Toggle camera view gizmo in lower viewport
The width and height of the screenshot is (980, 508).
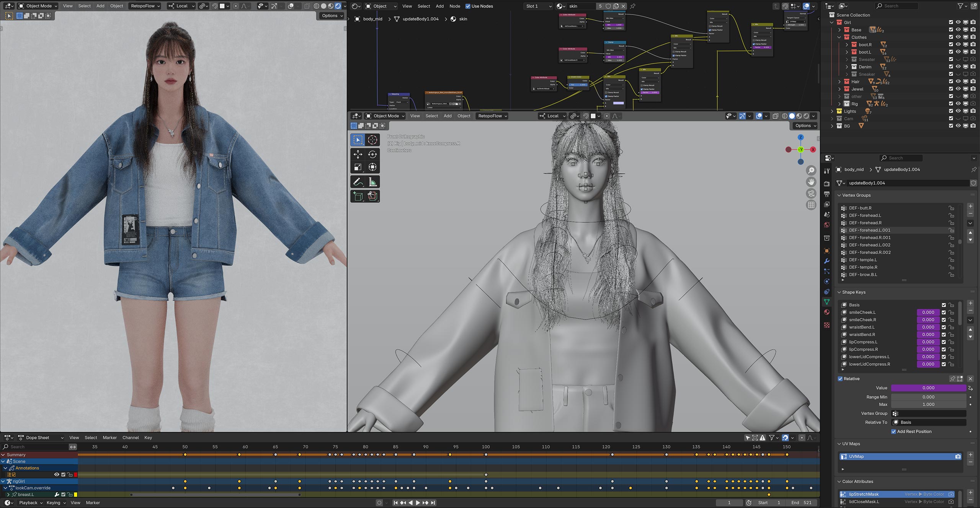point(811,194)
